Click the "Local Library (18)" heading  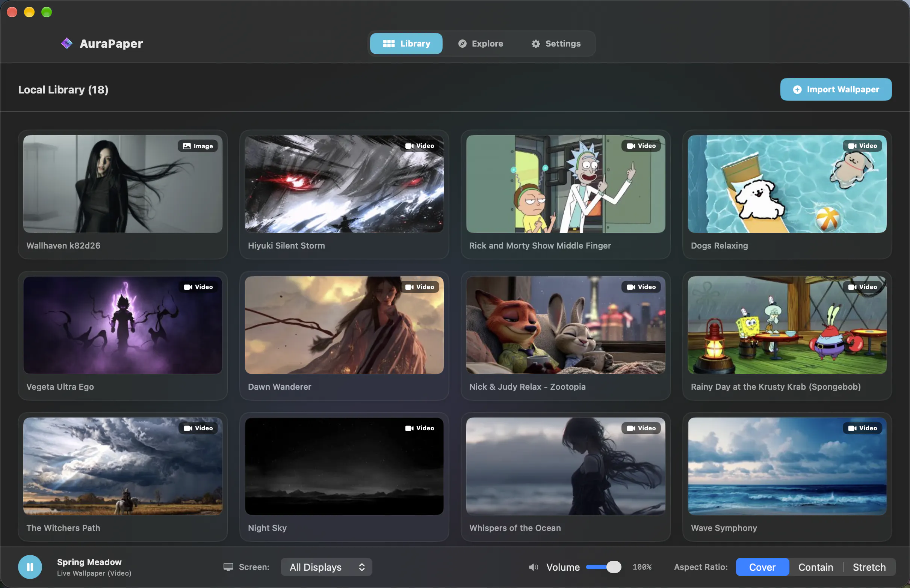(x=63, y=90)
